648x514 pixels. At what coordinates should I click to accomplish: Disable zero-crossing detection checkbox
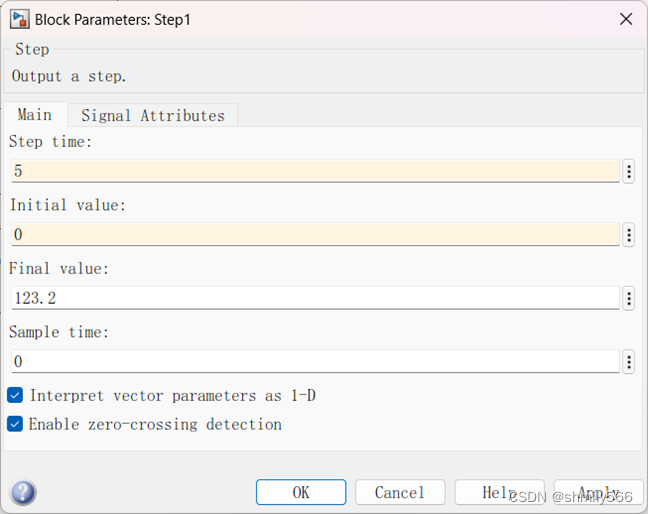click(15, 424)
